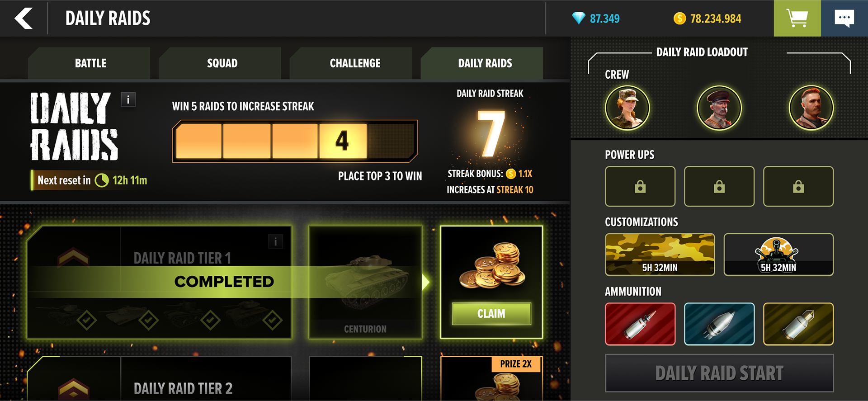868x401 pixels.
Task: Select the female soldier crew member
Action: click(x=627, y=108)
